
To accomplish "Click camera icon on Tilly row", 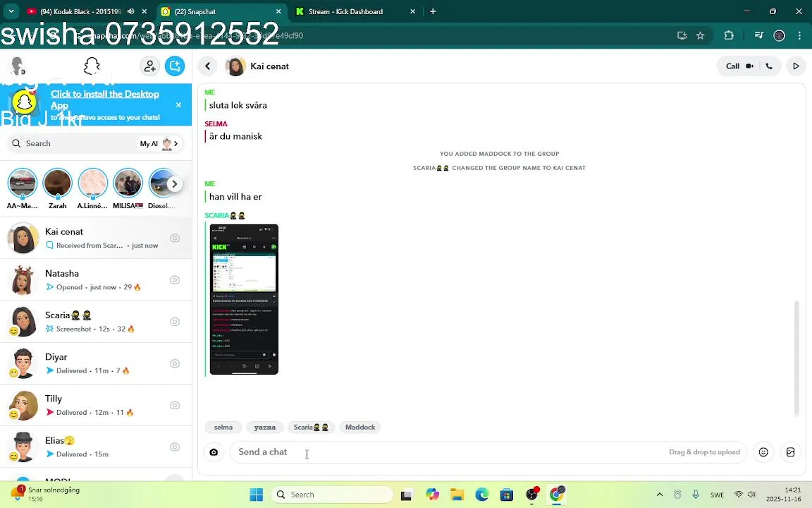I will click(175, 406).
